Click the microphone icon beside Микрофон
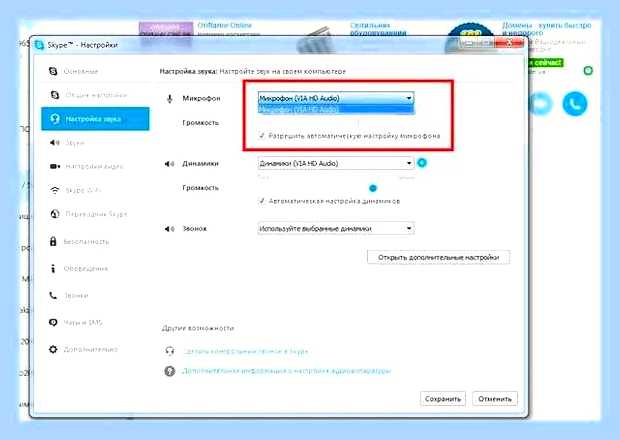Image resolution: width=620 pixels, height=440 pixels. (x=170, y=98)
